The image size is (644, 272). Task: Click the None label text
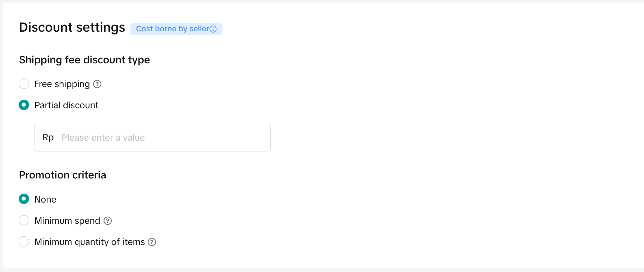click(x=45, y=200)
